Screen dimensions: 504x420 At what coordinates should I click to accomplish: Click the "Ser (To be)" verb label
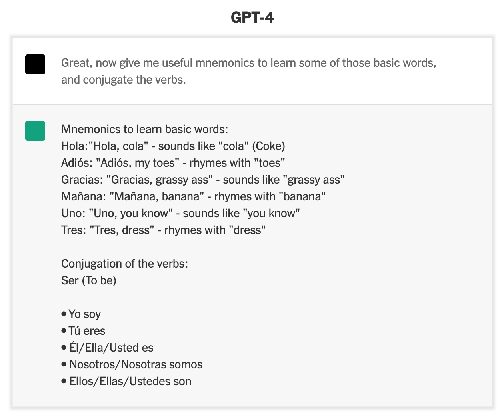point(89,280)
